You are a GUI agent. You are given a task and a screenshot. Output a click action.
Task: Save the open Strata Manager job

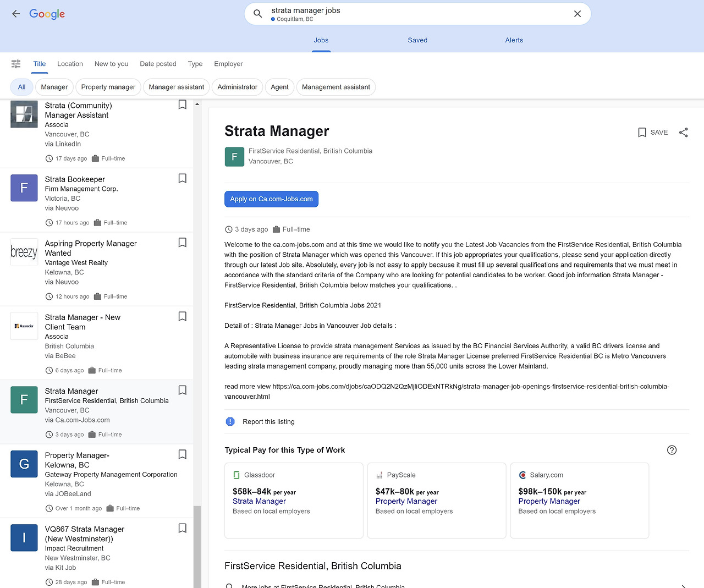(653, 133)
